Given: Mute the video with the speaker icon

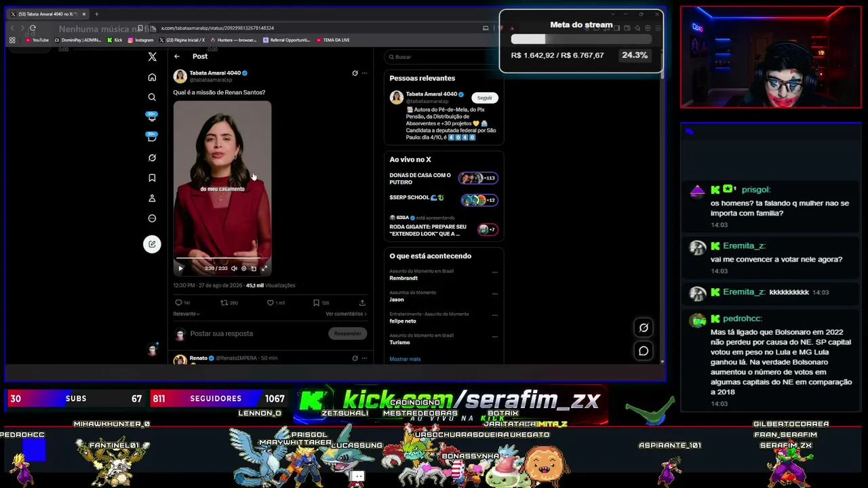Looking at the screenshot, I should [234, 268].
